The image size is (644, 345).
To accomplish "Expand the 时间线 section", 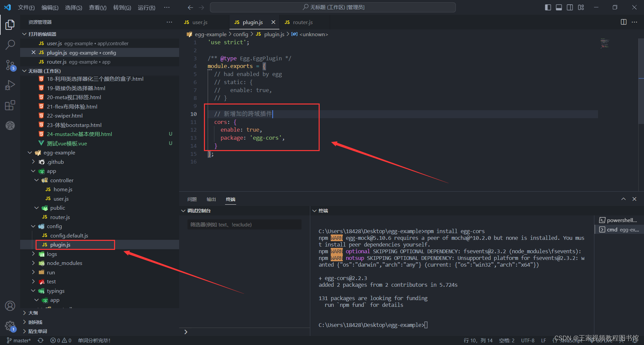I will pyautogui.click(x=100, y=322).
